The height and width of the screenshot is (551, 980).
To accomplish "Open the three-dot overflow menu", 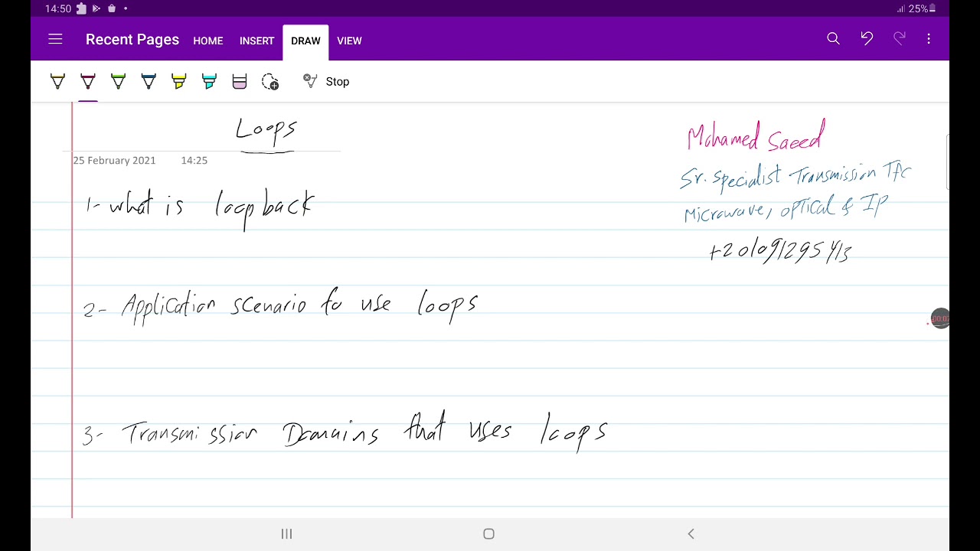I will click(x=929, y=39).
